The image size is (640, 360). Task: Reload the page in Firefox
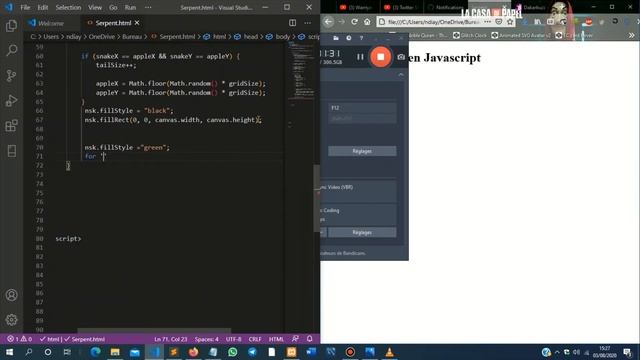[x=354, y=22]
